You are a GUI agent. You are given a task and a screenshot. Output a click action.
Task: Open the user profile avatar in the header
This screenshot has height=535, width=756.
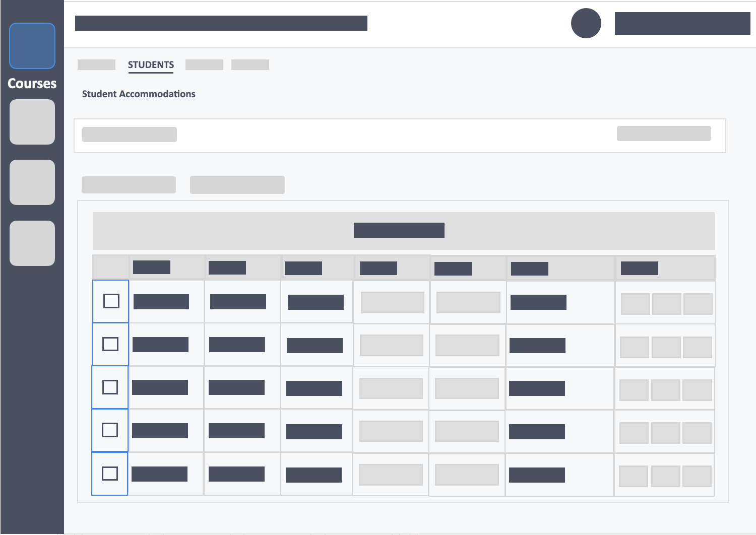click(586, 23)
